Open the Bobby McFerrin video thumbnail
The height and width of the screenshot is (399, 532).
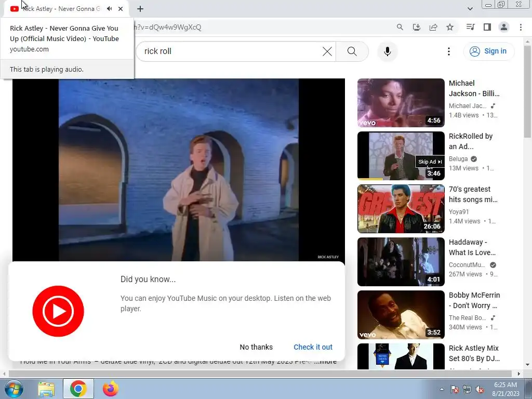point(401,314)
